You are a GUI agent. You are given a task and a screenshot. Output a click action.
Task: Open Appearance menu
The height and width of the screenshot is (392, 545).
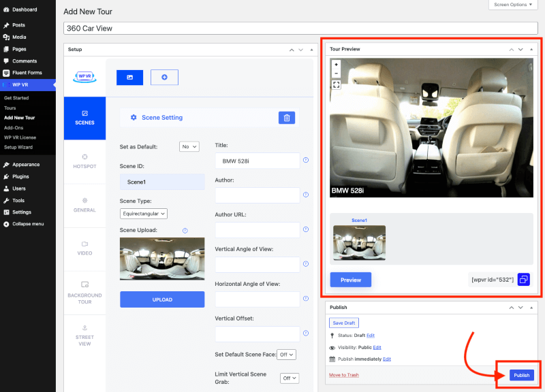[26, 165]
